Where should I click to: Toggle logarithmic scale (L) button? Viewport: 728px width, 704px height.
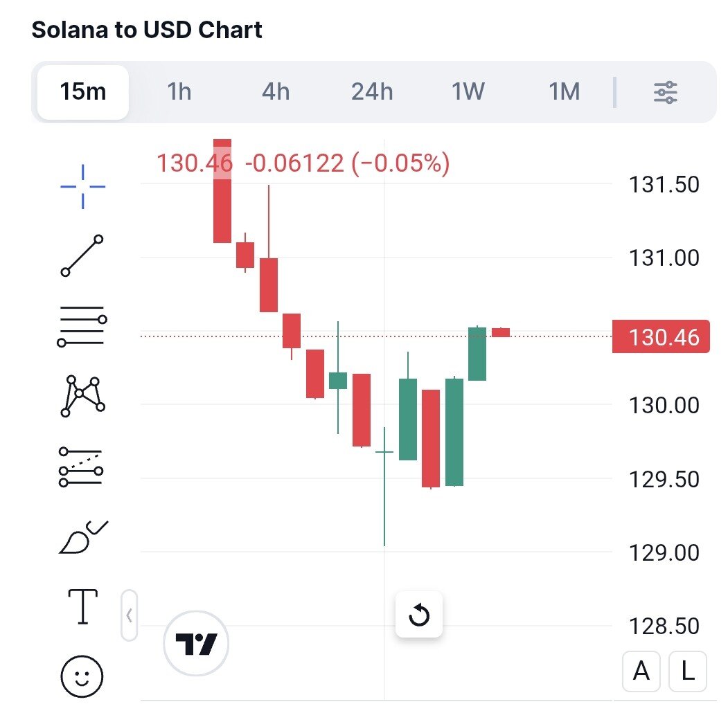688,671
